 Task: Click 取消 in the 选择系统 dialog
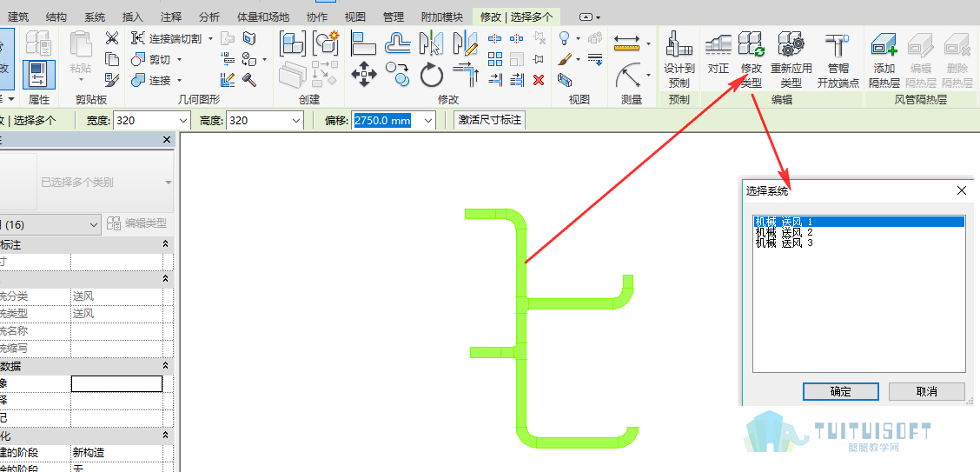click(x=927, y=391)
